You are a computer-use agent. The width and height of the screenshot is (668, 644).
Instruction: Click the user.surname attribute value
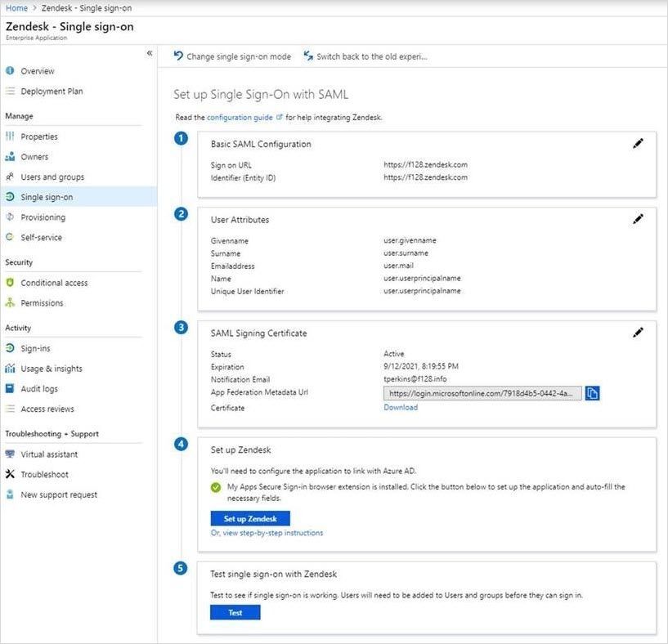[406, 253]
